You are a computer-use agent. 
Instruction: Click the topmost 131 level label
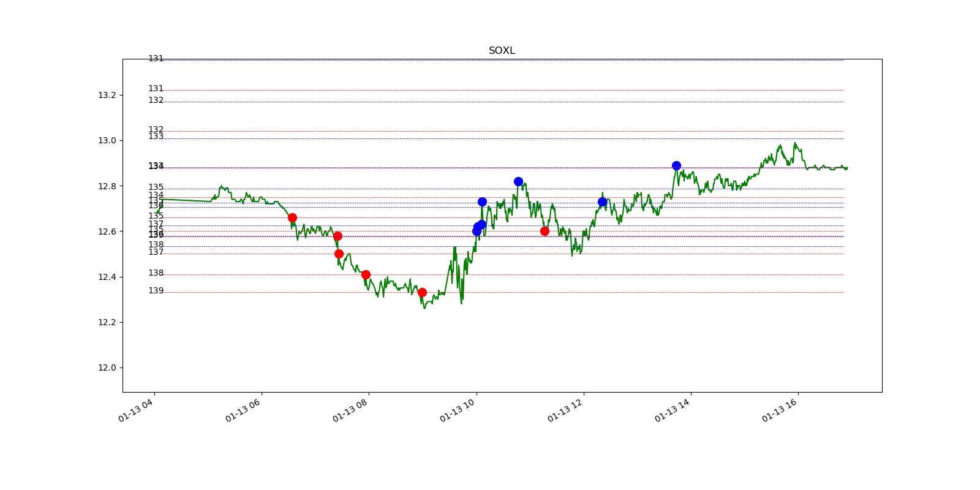coord(156,59)
